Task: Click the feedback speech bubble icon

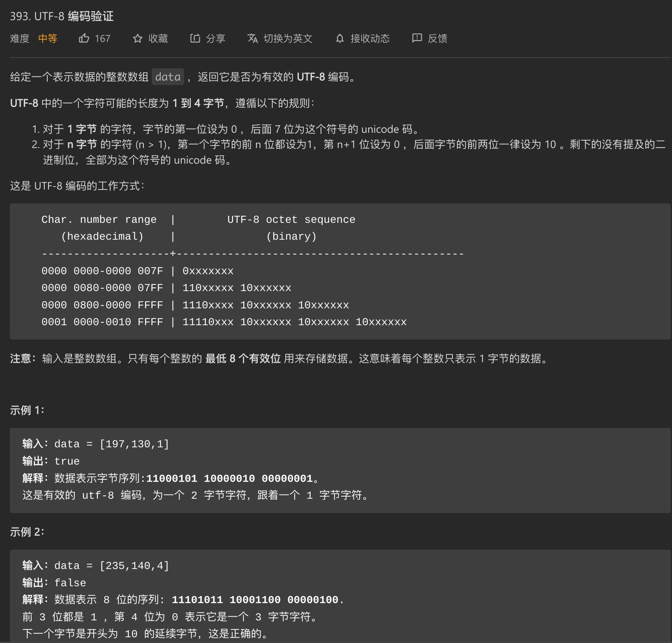Action: coord(417,38)
